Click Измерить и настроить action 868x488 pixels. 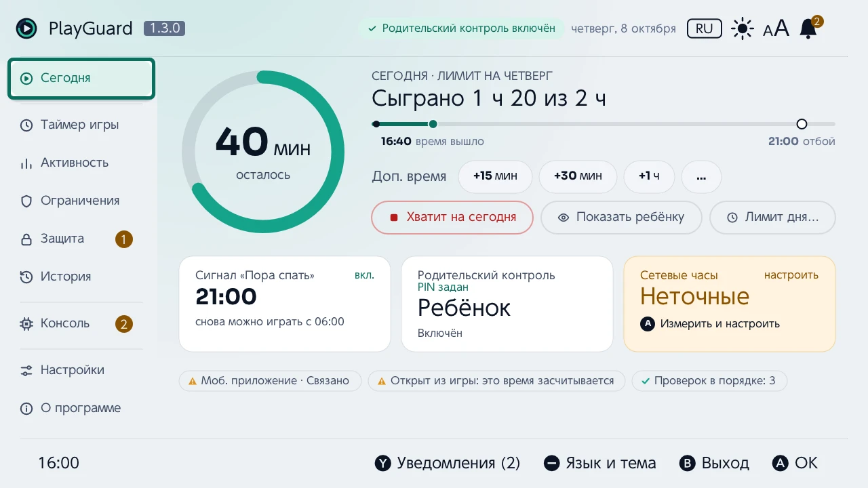tap(710, 324)
